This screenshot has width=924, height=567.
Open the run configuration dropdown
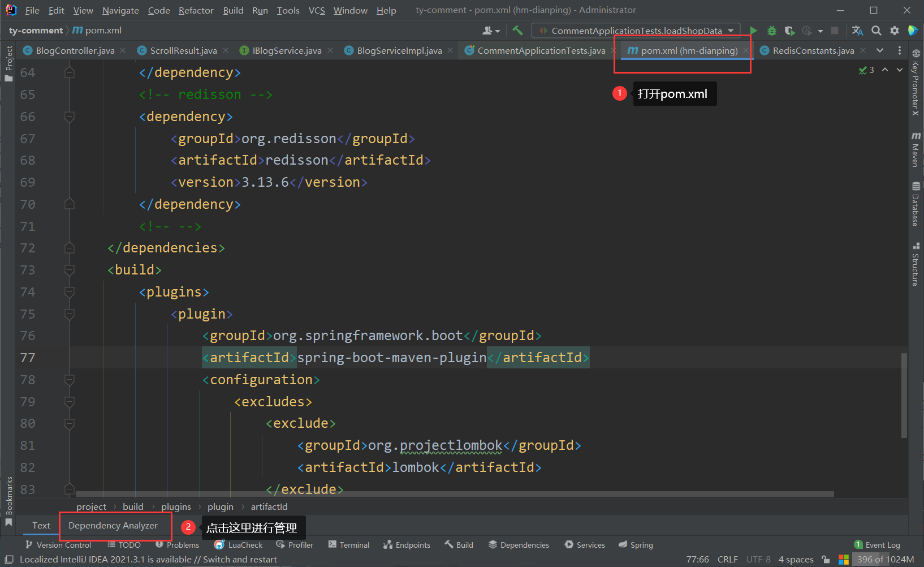point(636,31)
